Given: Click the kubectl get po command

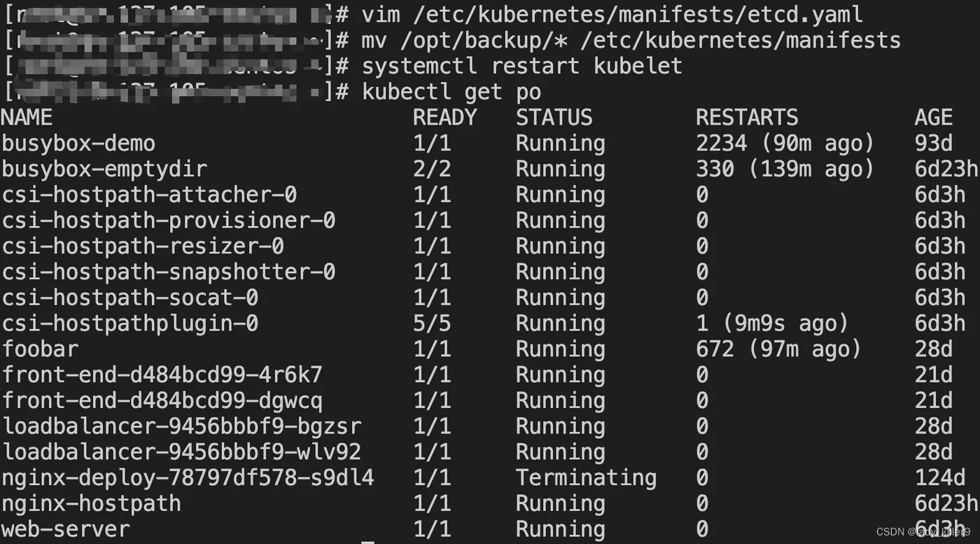Looking at the screenshot, I should [x=451, y=92].
